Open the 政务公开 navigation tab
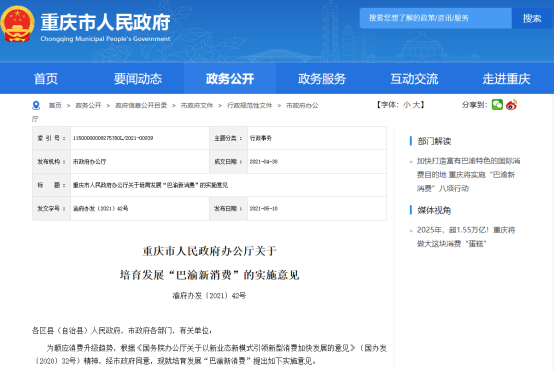The image size is (554, 371). coord(230,78)
